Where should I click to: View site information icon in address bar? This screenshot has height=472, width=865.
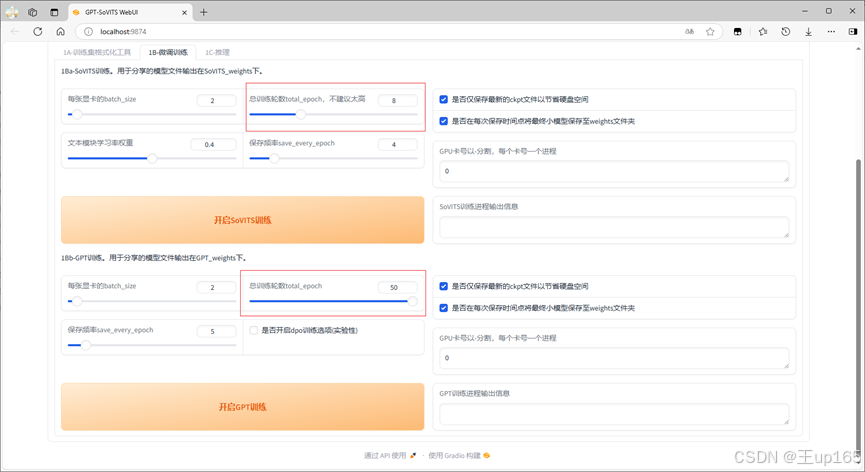click(x=88, y=31)
